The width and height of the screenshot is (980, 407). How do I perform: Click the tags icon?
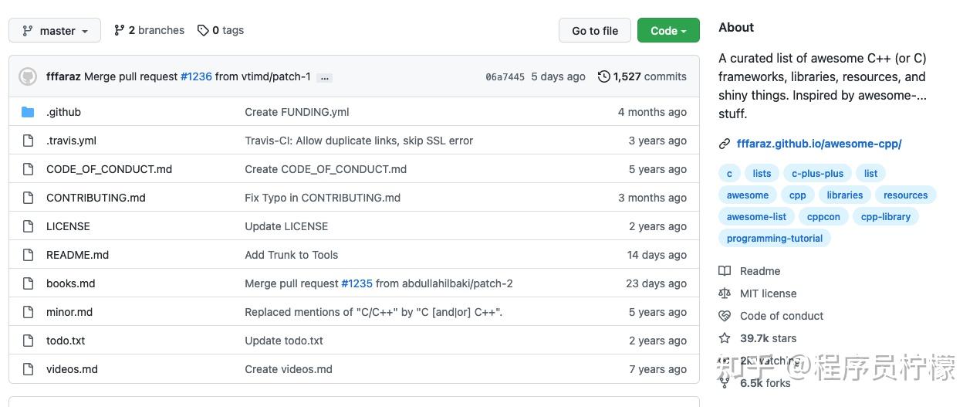click(x=203, y=30)
